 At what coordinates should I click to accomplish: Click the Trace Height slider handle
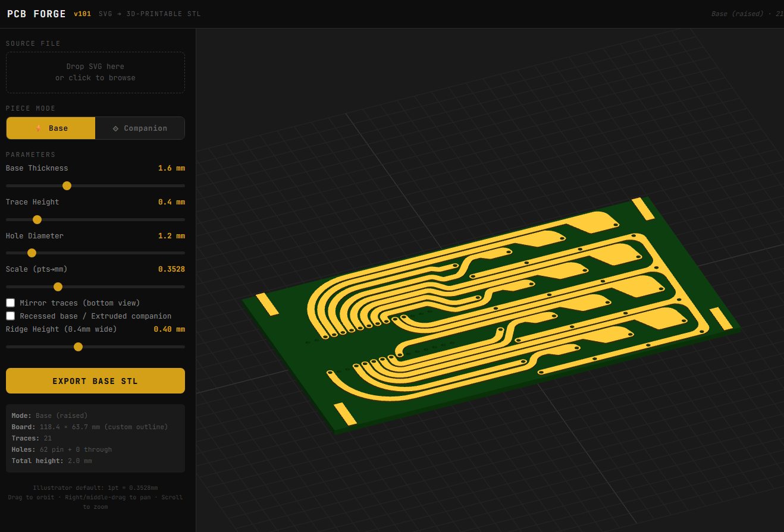click(37, 220)
